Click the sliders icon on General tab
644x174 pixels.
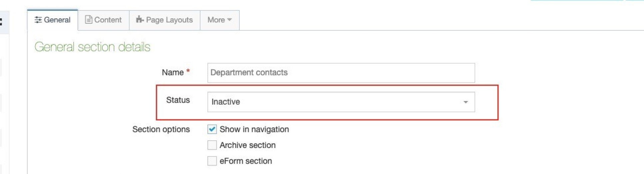coord(38,20)
